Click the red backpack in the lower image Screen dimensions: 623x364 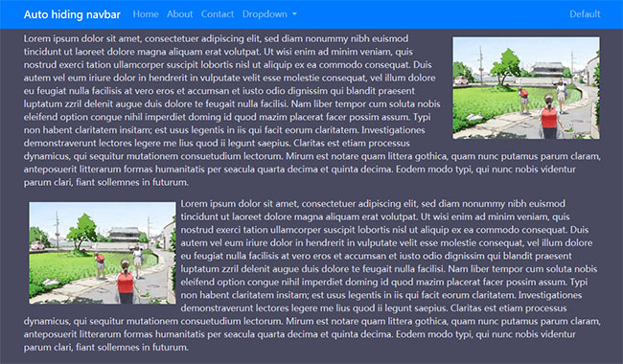coord(126,282)
